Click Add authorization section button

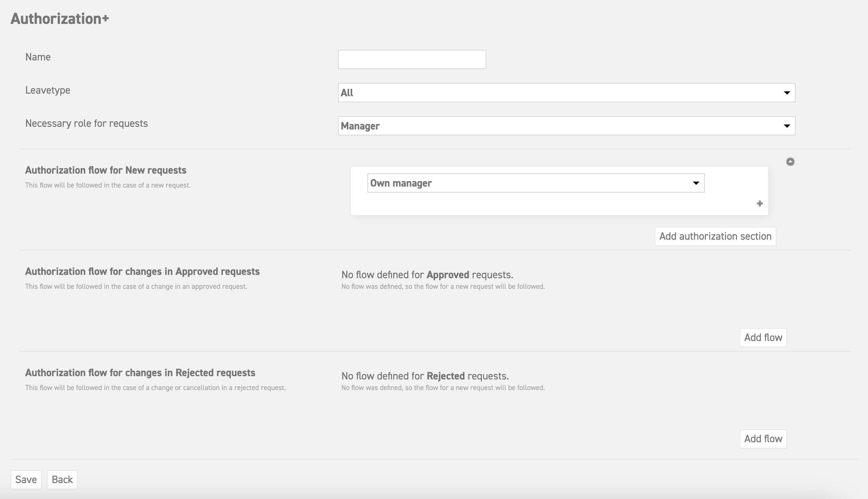coord(715,236)
